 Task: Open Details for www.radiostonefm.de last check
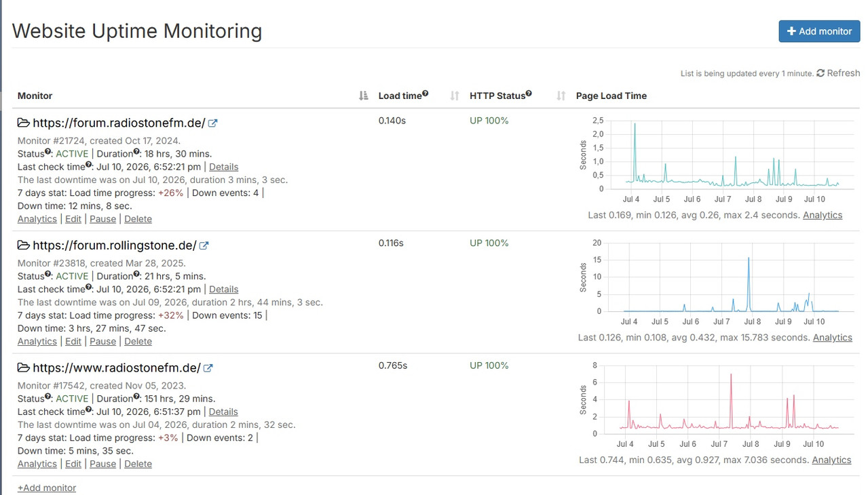pyautogui.click(x=223, y=412)
